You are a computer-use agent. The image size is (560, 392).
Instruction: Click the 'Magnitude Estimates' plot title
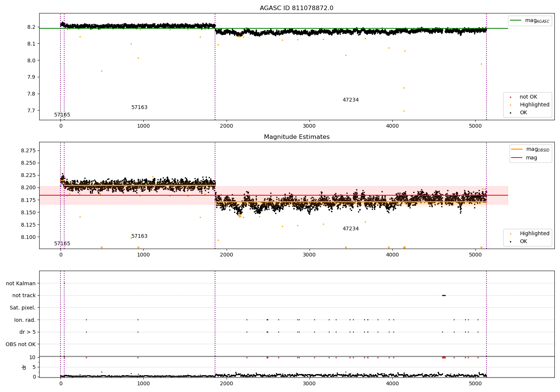[297, 137]
